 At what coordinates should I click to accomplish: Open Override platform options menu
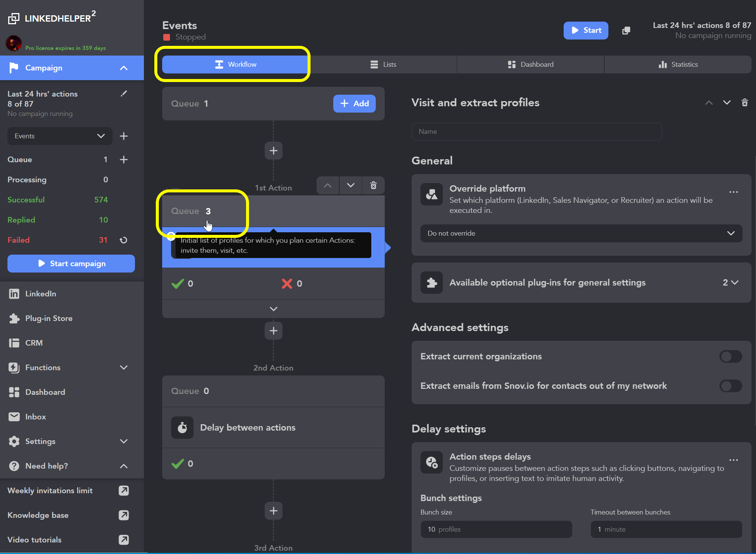coord(734,192)
